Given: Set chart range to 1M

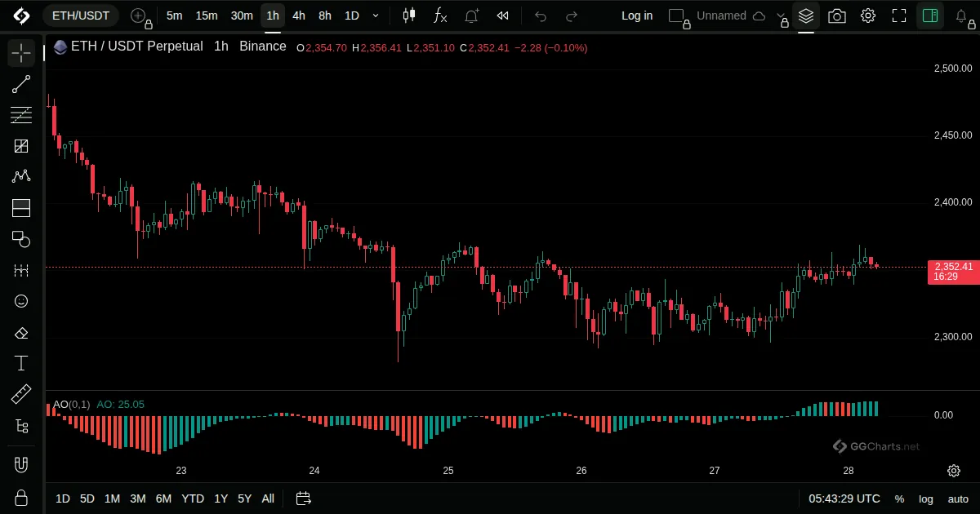Looking at the screenshot, I should (113, 498).
